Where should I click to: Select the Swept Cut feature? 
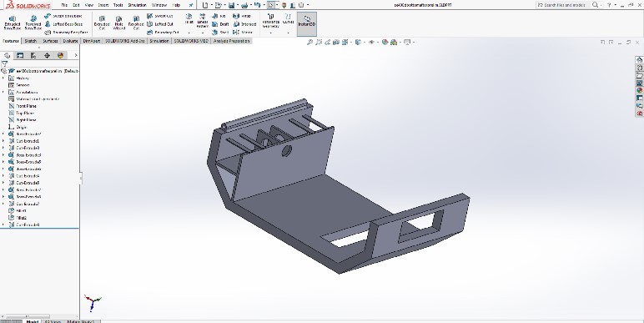(160, 16)
